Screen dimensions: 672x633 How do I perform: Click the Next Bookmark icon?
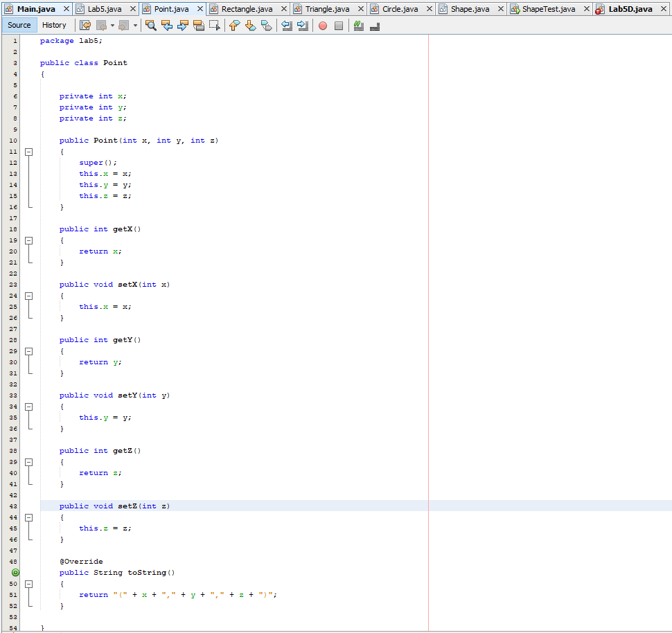click(251, 25)
